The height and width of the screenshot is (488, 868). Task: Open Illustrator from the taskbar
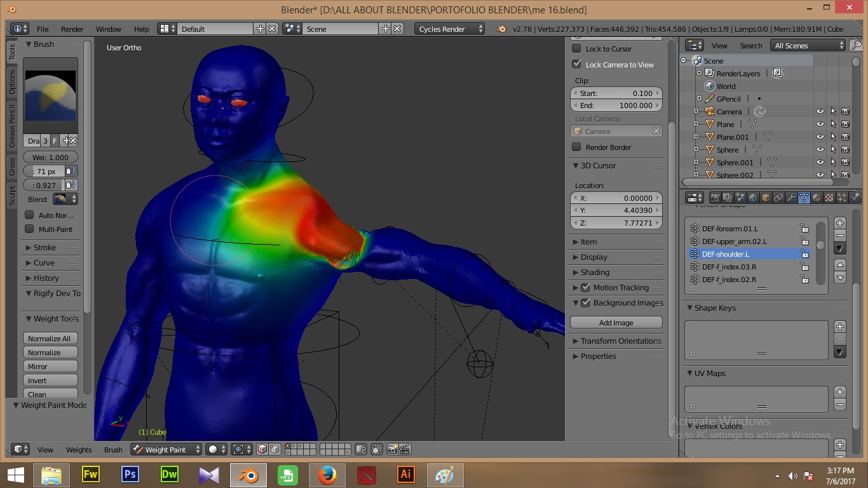click(405, 475)
